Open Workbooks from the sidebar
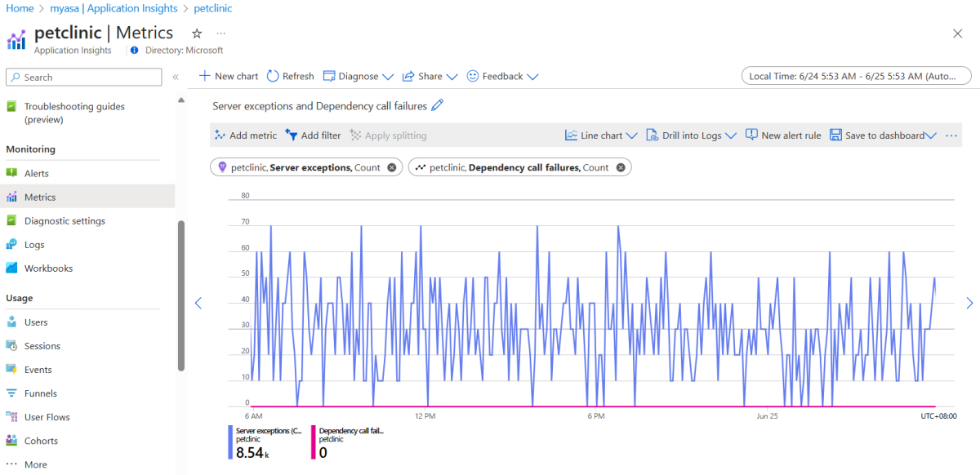 [48, 269]
